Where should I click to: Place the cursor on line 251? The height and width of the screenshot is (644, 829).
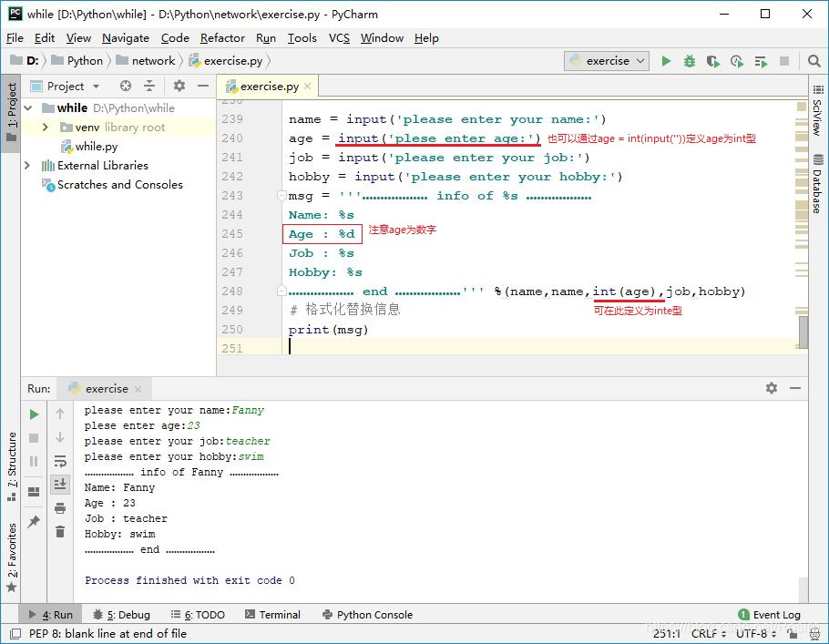539,347
